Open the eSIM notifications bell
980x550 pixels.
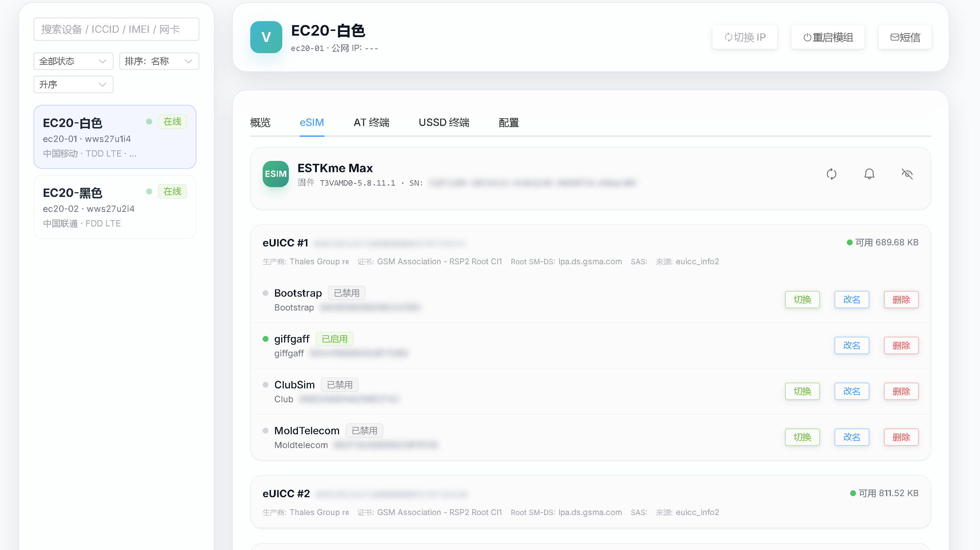(869, 174)
